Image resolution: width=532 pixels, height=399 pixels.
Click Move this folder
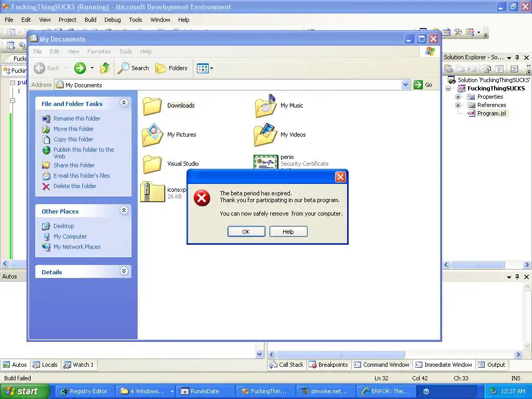pos(73,129)
